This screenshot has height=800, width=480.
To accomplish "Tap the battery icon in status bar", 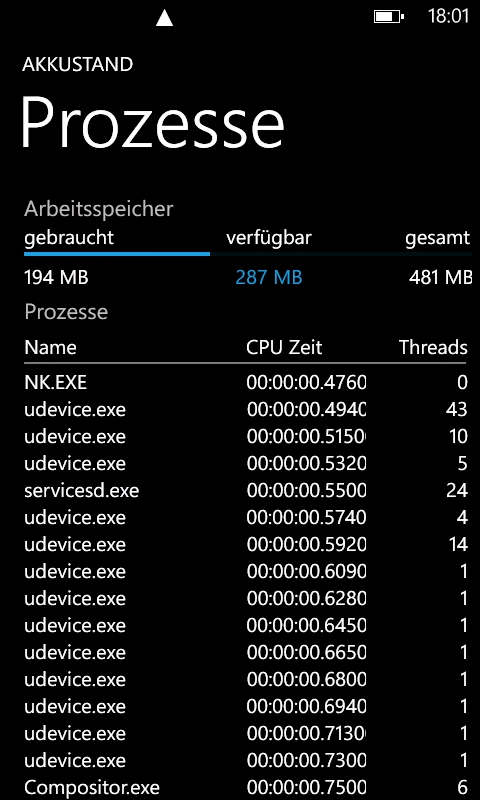I will tap(389, 17).
